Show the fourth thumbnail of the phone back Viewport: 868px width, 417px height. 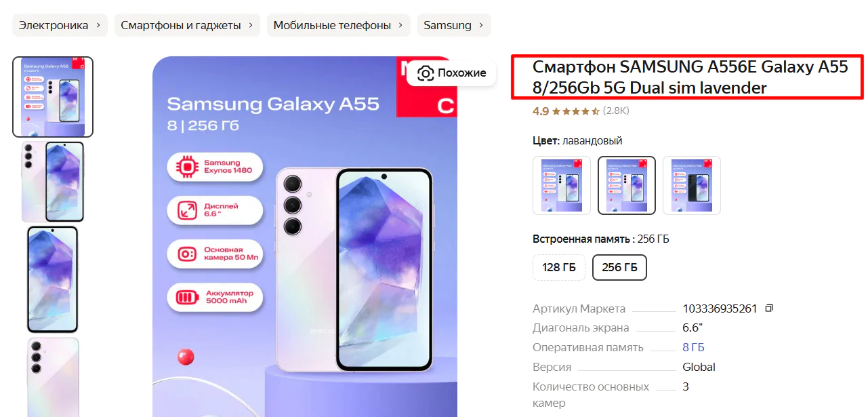coord(54,377)
